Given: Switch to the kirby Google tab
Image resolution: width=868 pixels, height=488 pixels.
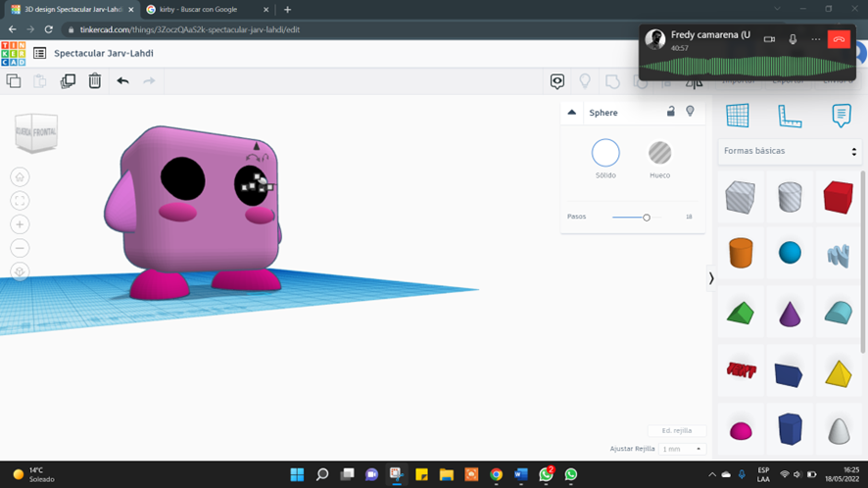Looking at the screenshot, I should tap(205, 10).
